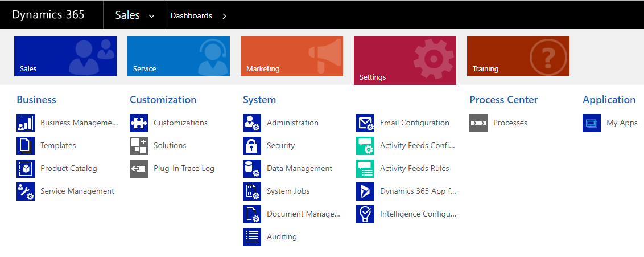
Task: Click the Activity Feeds Configuration icon
Action: pos(365,145)
